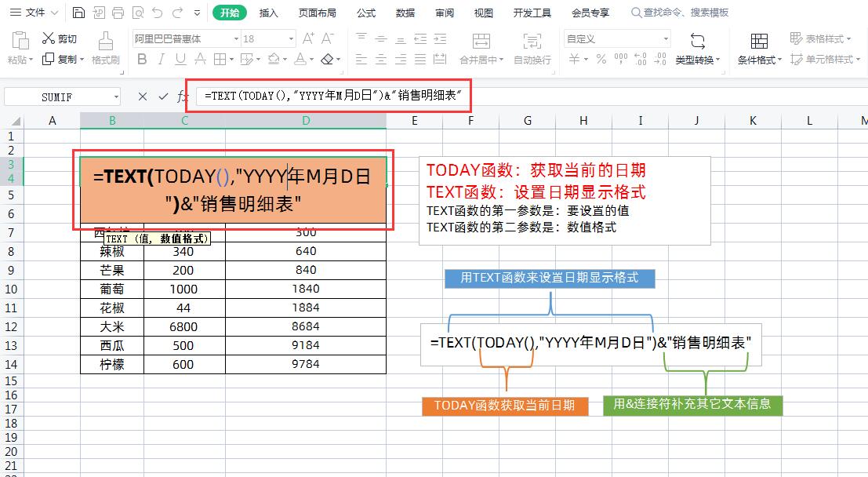The height and width of the screenshot is (477, 868).
Task: Cancel formula entry with X button
Action: [x=143, y=96]
